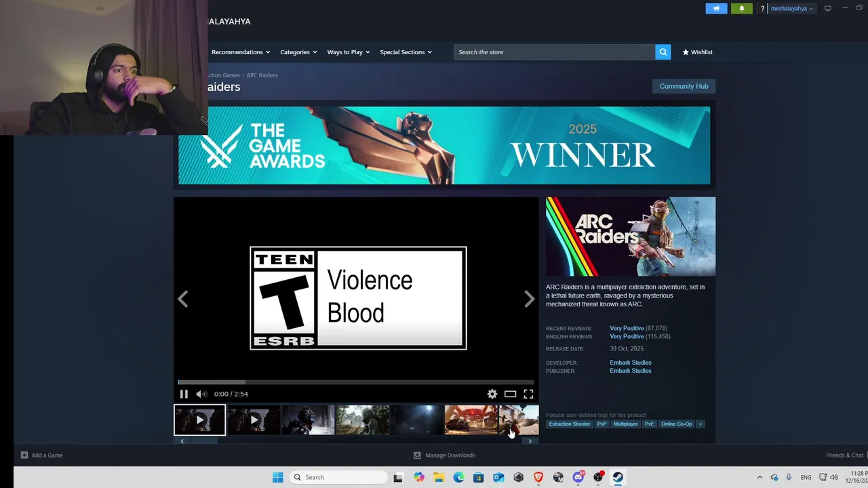Open Outlook from taskbar

(x=498, y=477)
